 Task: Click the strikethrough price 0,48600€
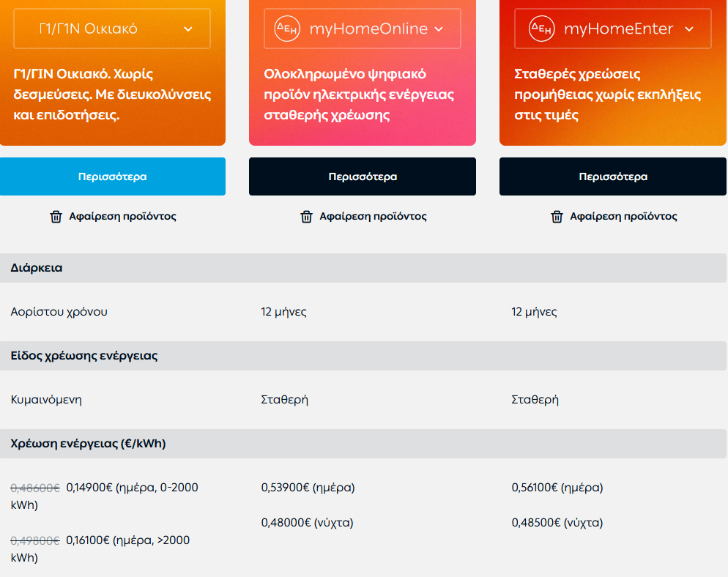(35, 488)
